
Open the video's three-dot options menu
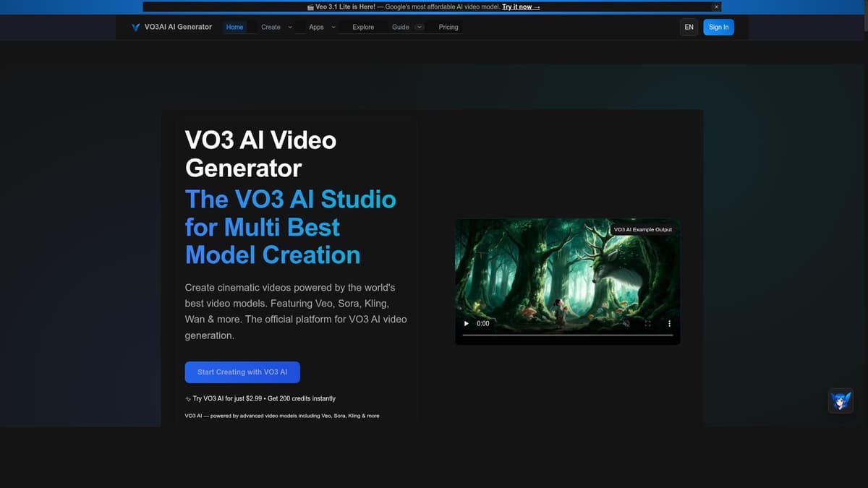pos(669,323)
